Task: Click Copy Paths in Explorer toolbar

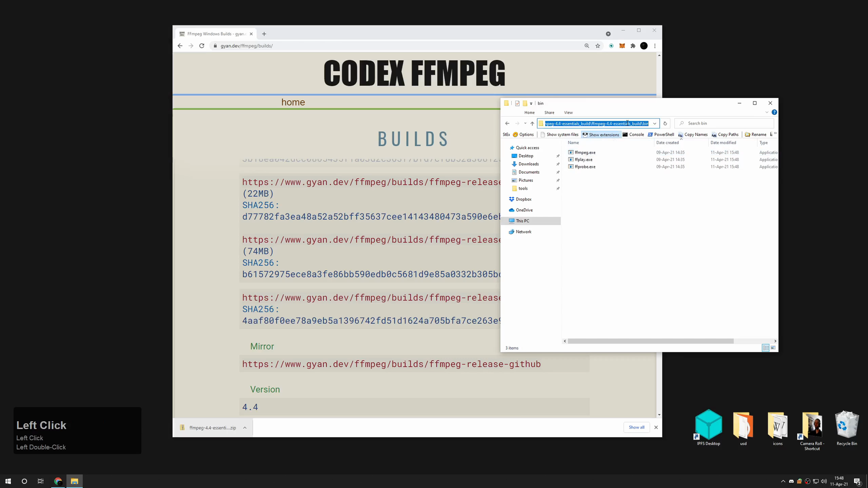Action: click(725, 134)
